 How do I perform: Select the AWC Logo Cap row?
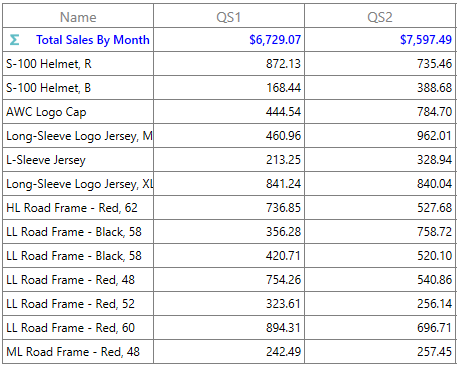pyautogui.click(x=229, y=112)
